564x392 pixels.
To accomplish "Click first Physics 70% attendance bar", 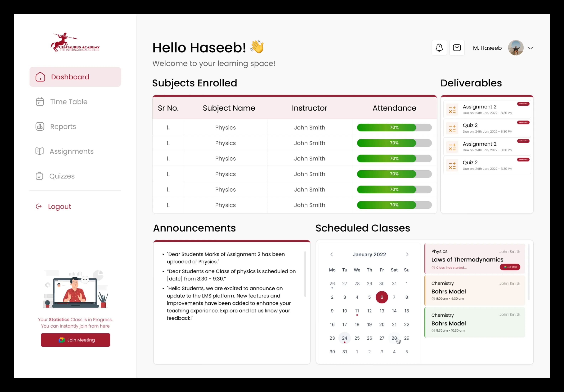I will [x=394, y=127].
